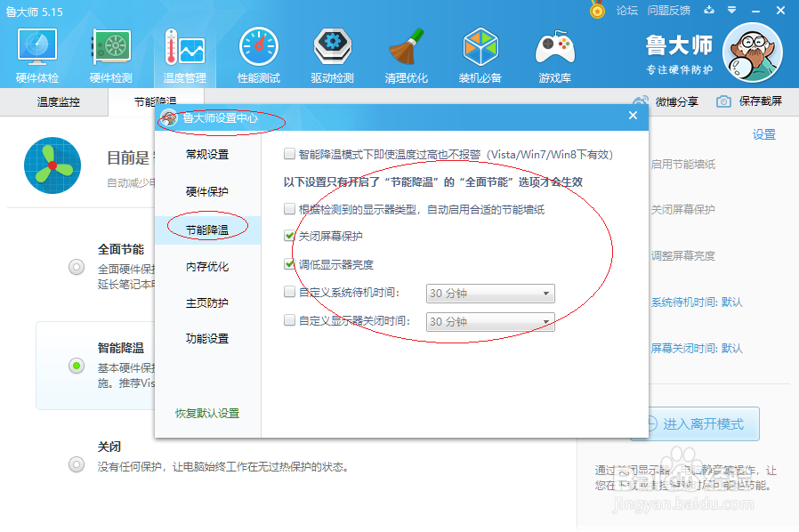Click 鲁大师 5.15 title text
Viewport: 799px width, 532px height.
tap(34, 12)
